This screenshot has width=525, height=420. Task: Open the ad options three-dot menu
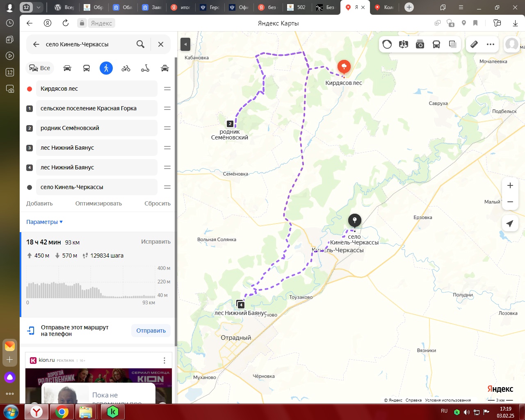[x=164, y=361]
